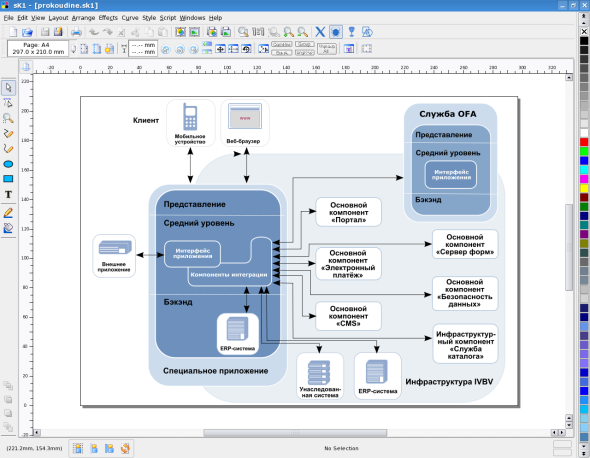Viewport: 590px width, 458px height.
Task: Select the Rectangle drawing tool
Action: click(x=8, y=179)
